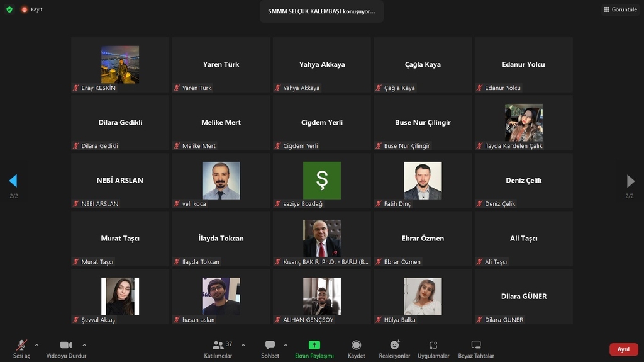Click the İlayda Tokcan tile name
This screenshot has height=362, width=644.
click(x=221, y=239)
